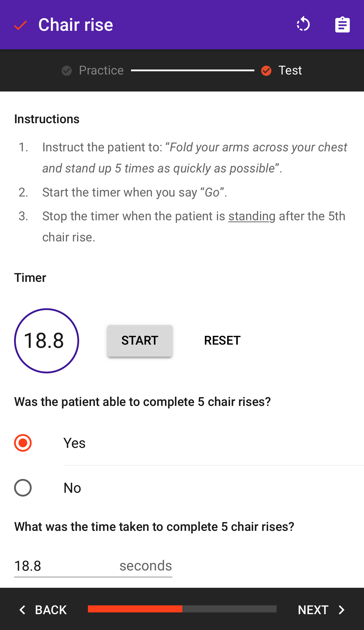Click the orange bottom progress bar
This screenshot has width=364, height=630.
coord(135,609)
